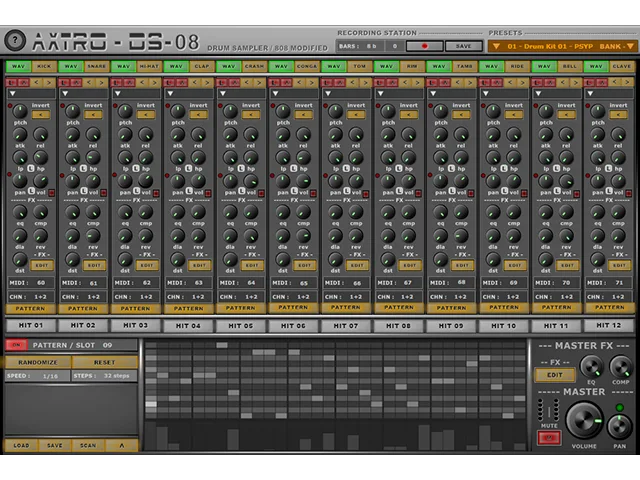Toggle the WAV button for KICK
This screenshot has height=480, width=640.
pos(18,66)
